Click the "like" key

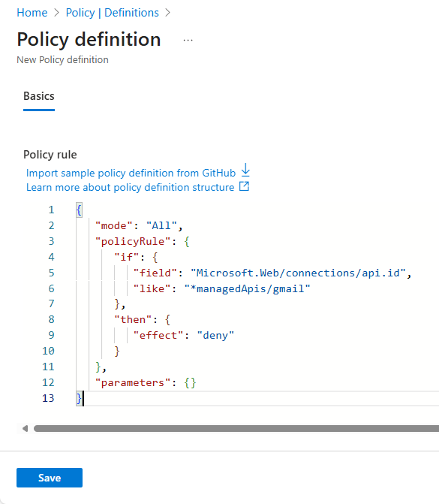(152, 288)
